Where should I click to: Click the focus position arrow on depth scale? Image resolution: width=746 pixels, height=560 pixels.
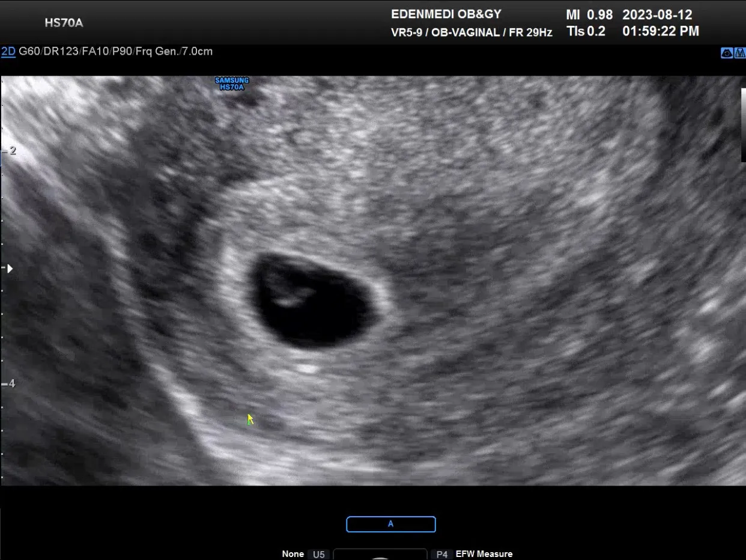(x=10, y=269)
